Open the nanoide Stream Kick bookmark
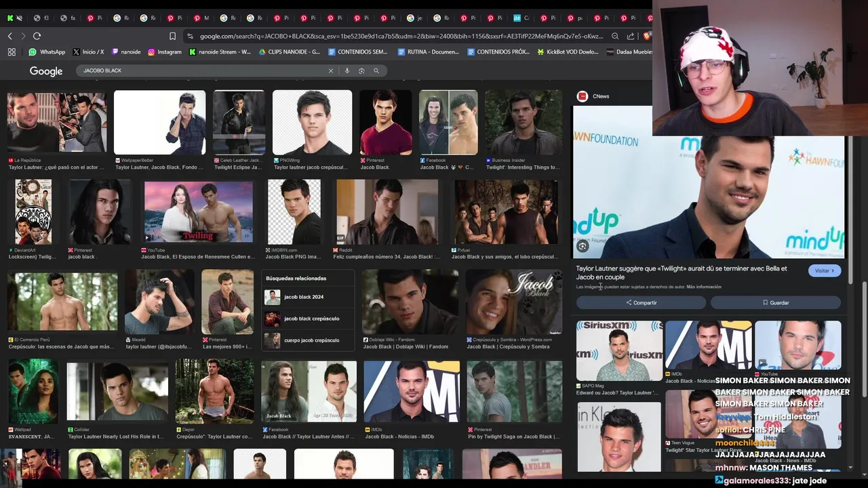The width and height of the screenshot is (868, 488). click(220, 52)
